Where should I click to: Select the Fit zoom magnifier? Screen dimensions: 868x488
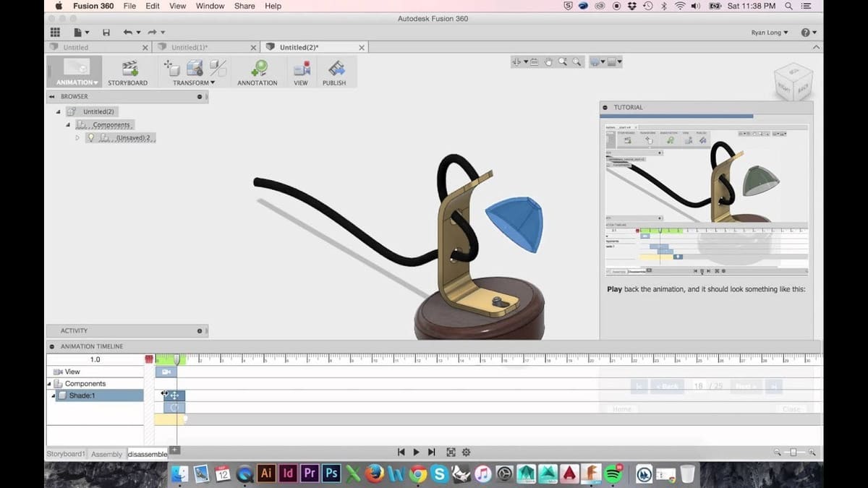[x=576, y=62]
